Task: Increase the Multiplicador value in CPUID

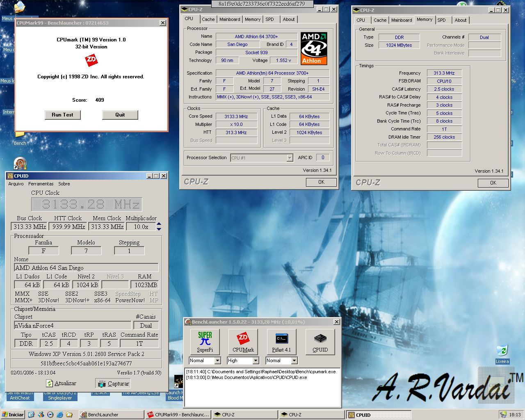Action: click(159, 224)
